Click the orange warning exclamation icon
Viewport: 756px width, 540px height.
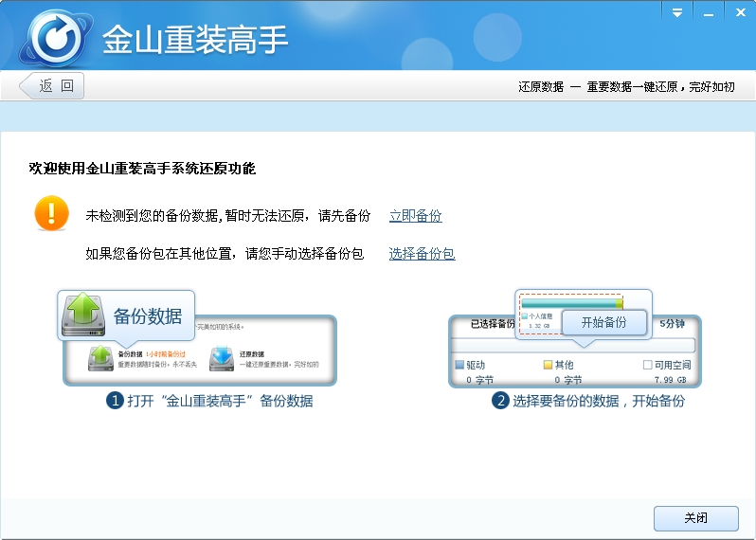[x=51, y=213]
